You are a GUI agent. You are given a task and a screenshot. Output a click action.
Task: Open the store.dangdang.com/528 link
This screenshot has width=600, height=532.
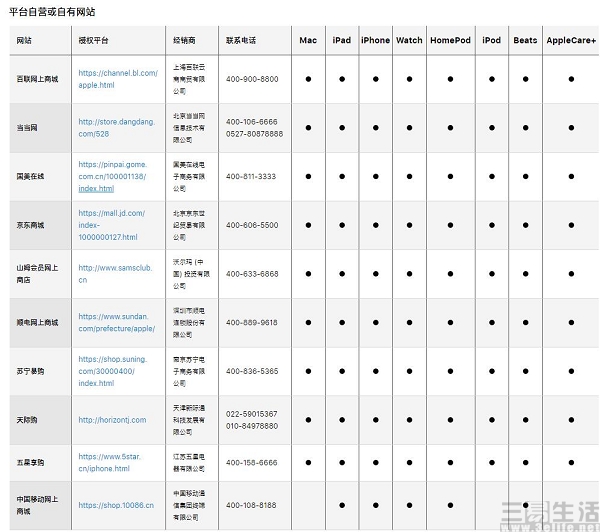coord(117,128)
